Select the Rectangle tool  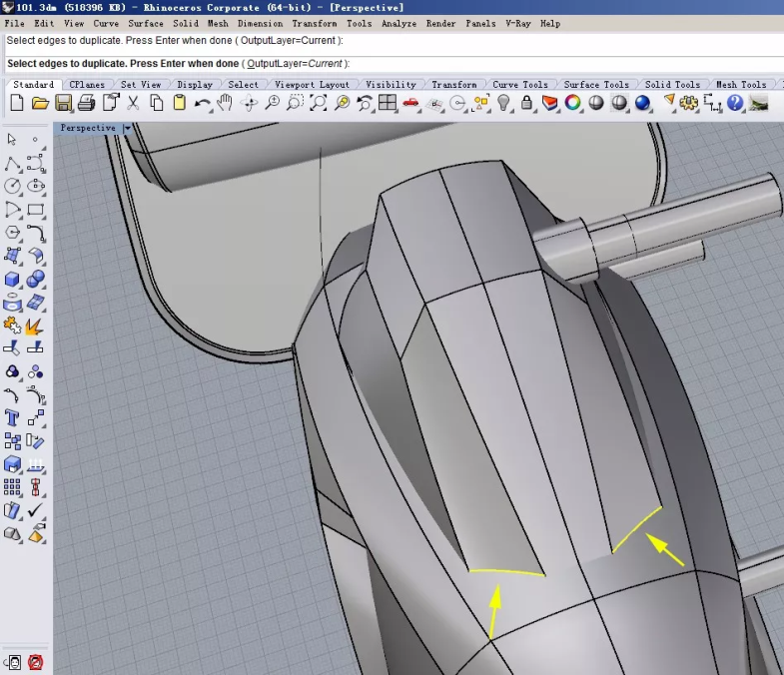click(x=36, y=210)
